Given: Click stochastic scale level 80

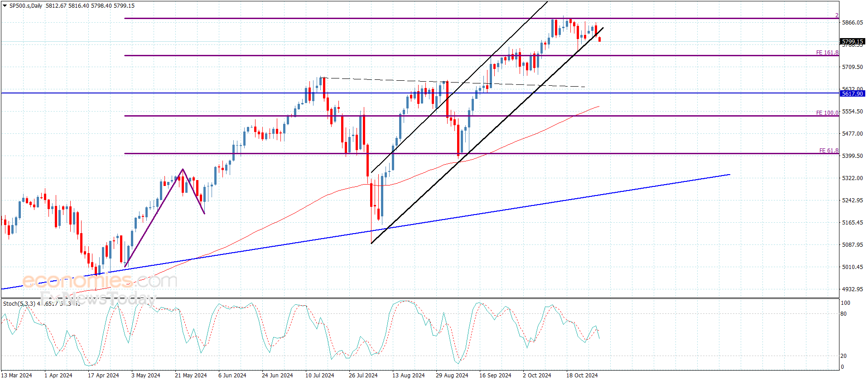Looking at the screenshot, I should pyautogui.click(x=844, y=313).
